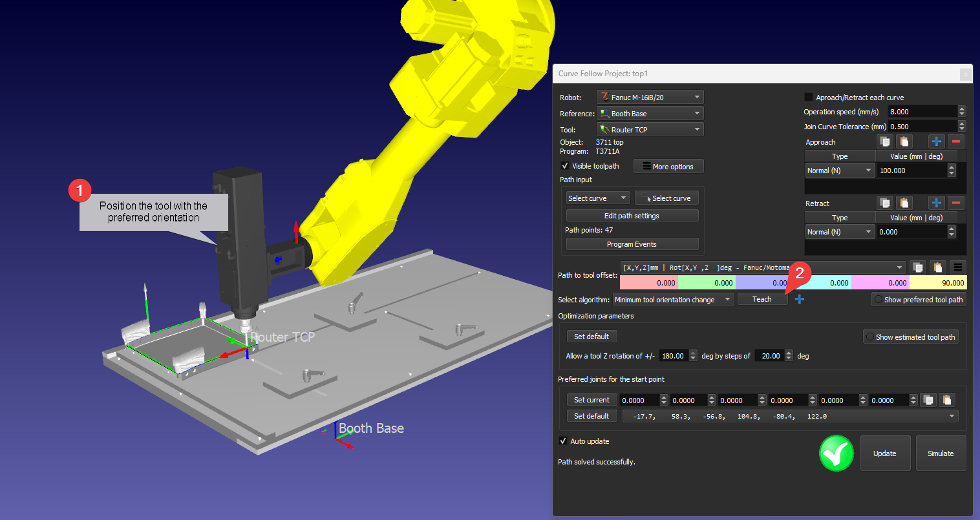The width and height of the screenshot is (980, 520).
Task: Click the Operation speed input field
Action: [x=922, y=112]
